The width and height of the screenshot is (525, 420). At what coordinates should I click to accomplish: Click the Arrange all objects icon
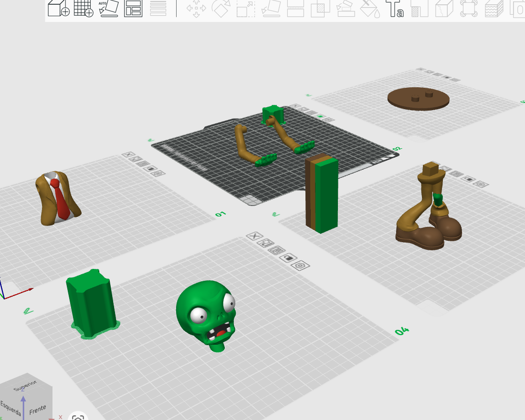tap(133, 9)
